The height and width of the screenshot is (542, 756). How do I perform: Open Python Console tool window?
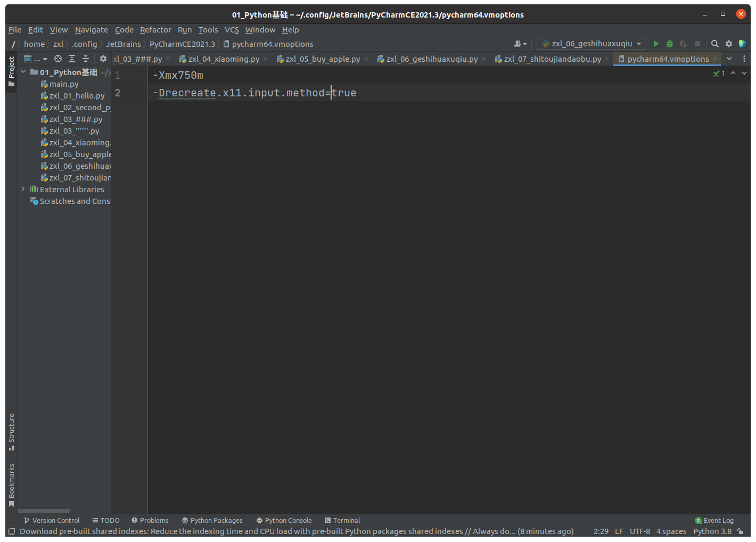(284, 520)
